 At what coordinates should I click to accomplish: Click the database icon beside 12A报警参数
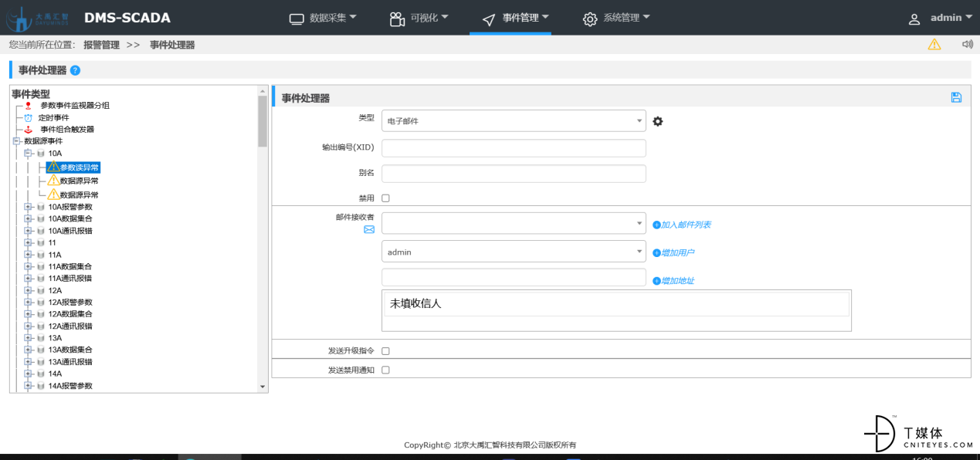(x=40, y=303)
